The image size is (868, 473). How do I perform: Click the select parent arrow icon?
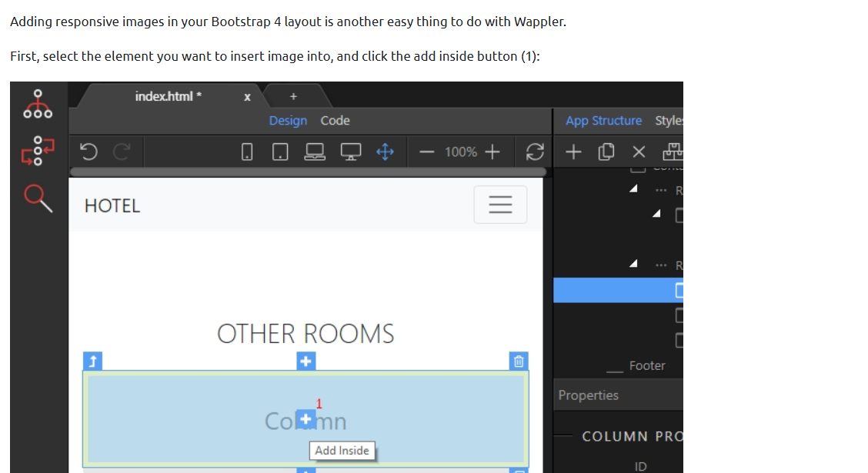[92, 361]
